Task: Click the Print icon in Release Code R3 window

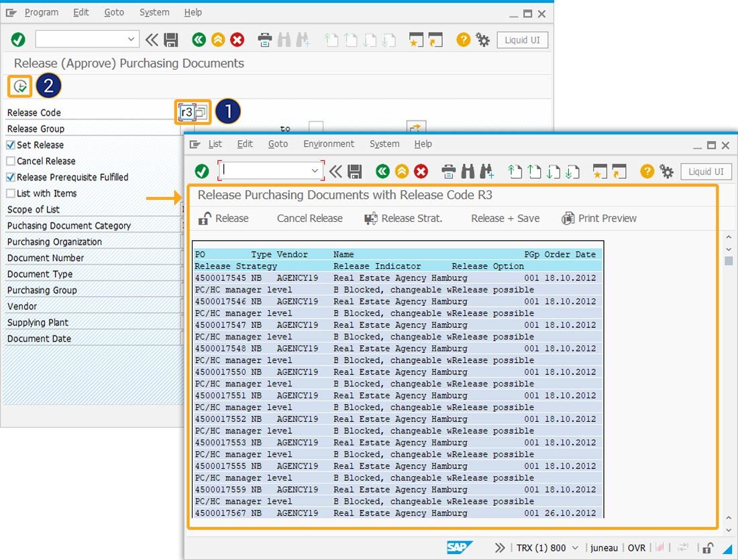Action: (x=449, y=171)
